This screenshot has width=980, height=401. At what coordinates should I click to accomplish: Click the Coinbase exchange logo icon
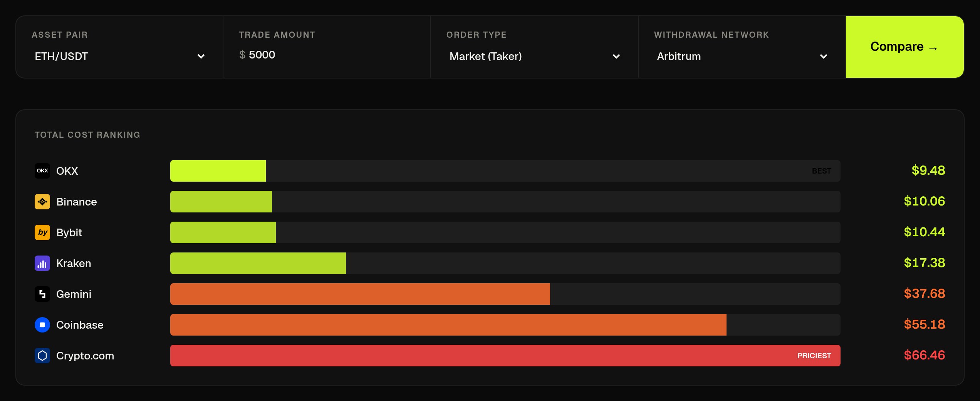point(42,325)
